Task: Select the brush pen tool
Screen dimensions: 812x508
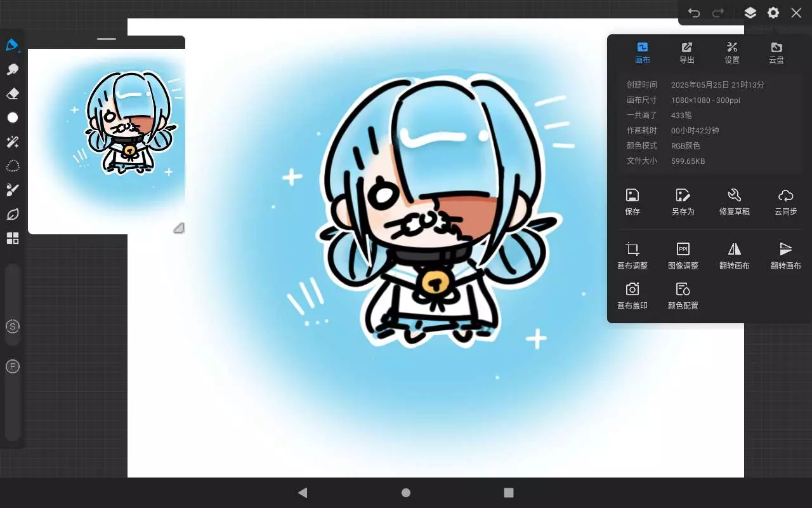Action: [x=12, y=45]
